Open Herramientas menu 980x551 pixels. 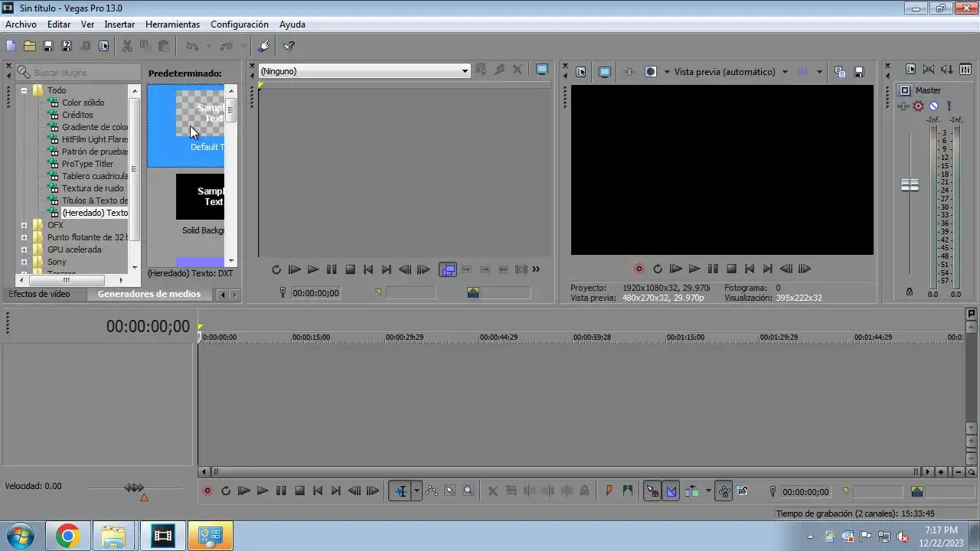172,24
